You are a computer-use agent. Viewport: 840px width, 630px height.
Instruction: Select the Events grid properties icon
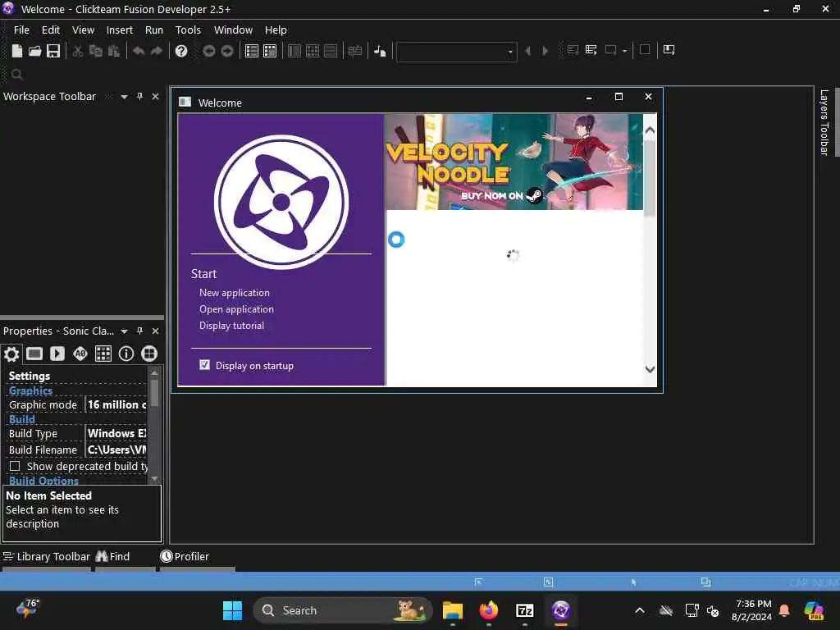103,354
